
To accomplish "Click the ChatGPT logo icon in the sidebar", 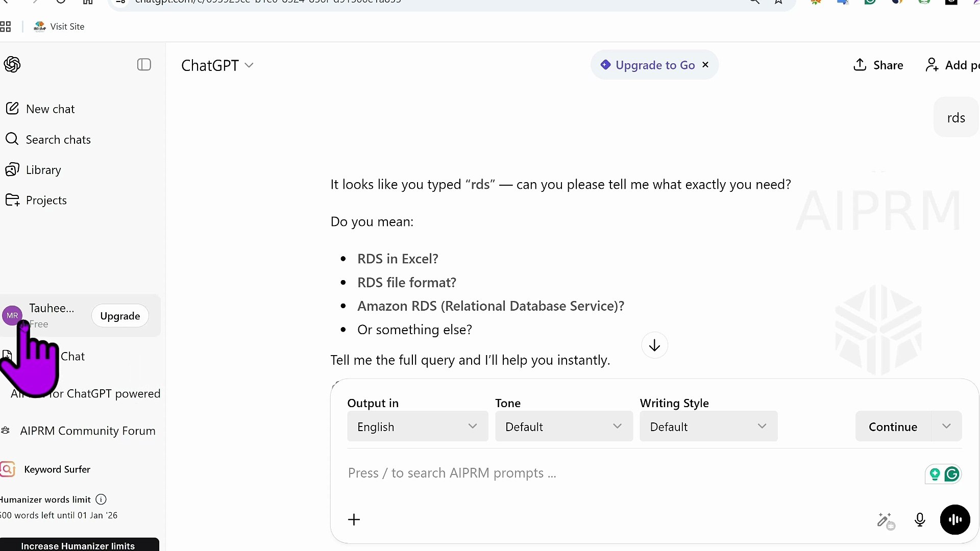I will 12,65.
